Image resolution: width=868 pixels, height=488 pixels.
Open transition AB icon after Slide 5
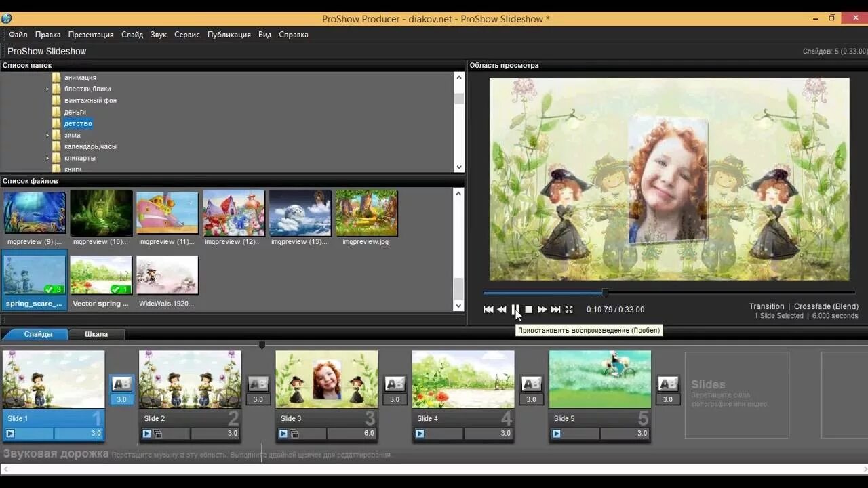pos(668,384)
